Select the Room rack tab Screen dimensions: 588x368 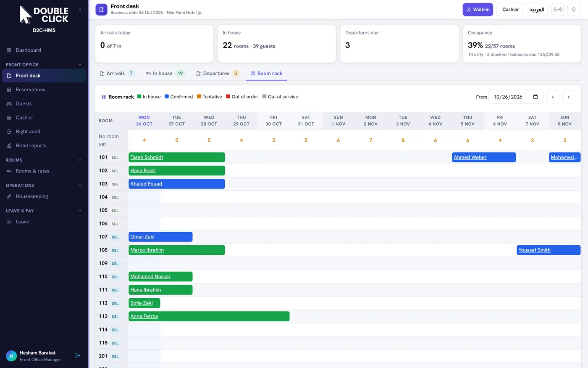(x=266, y=73)
